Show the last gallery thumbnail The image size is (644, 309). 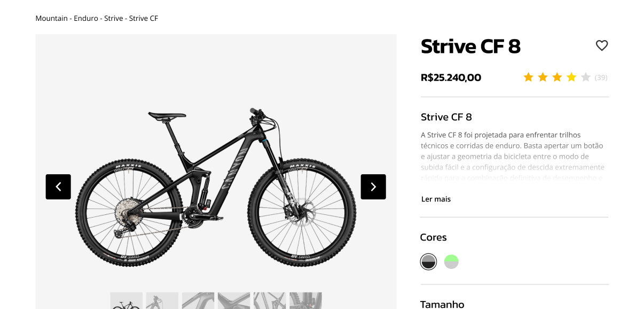pos(305,301)
